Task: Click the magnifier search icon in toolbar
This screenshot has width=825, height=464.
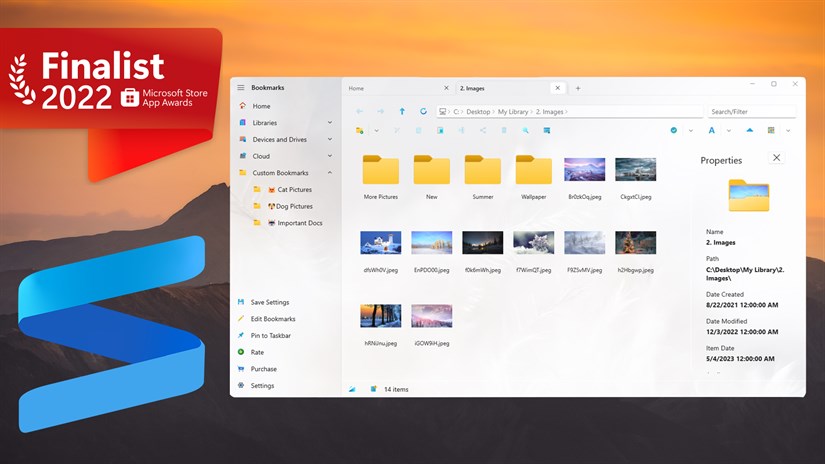Action: 525,130
